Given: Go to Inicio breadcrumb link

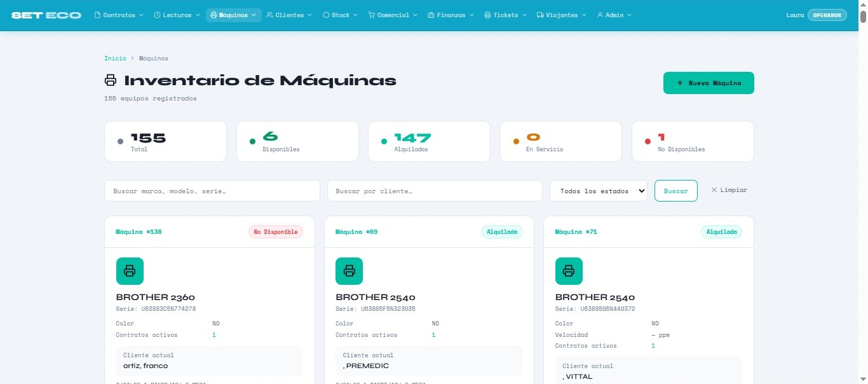Looking at the screenshot, I should click(115, 58).
